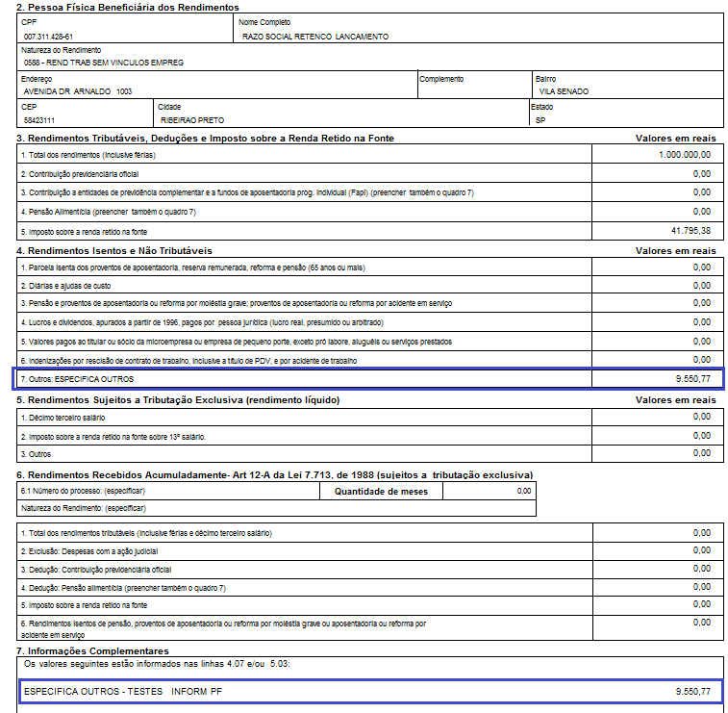This screenshot has width=728, height=713.
Task: Click heading '5. Rendimentos Sujeitos a Tributação Exclusiva'
Action: point(178,400)
